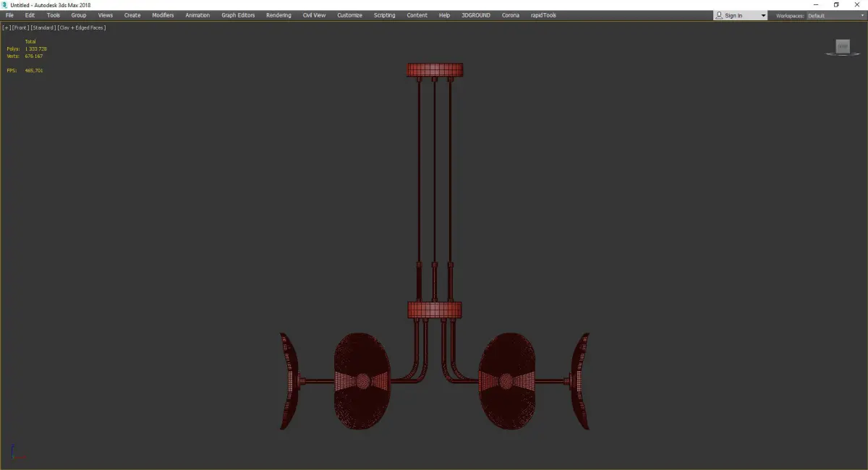
Task: Open the Customize menu
Action: tap(349, 15)
